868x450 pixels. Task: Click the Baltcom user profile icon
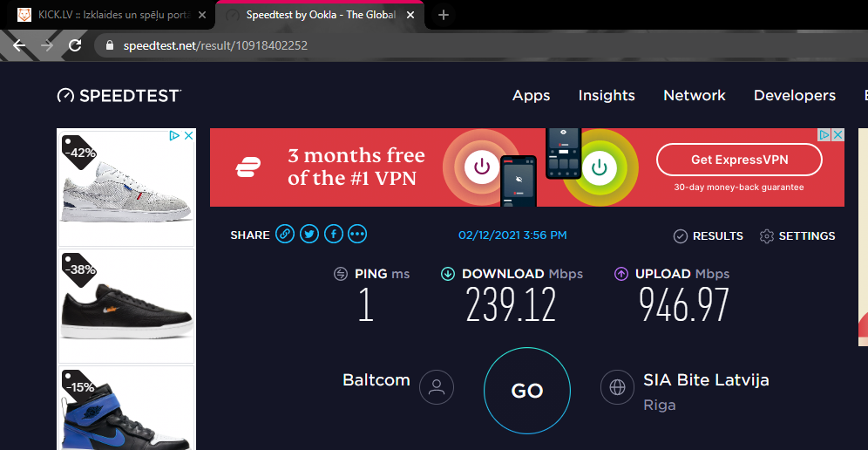437,387
